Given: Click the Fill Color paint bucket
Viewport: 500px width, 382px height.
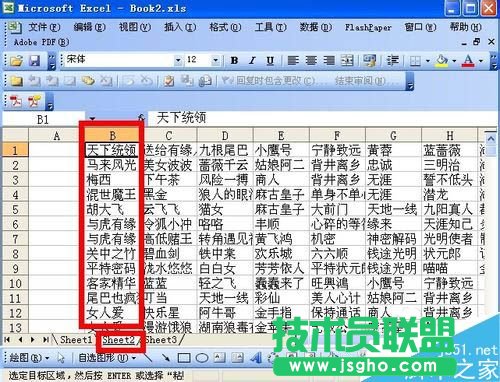Looking at the screenshot, I should [442, 61].
